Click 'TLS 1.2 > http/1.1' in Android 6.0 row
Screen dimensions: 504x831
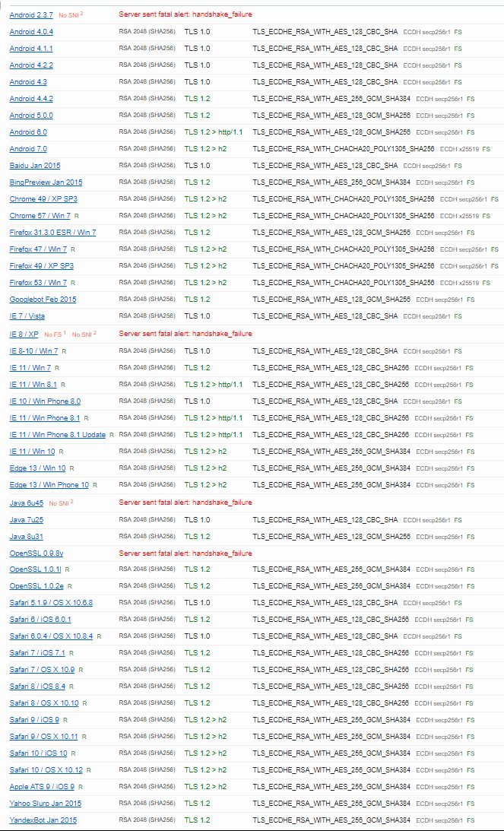pyautogui.click(x=214, y=132)
